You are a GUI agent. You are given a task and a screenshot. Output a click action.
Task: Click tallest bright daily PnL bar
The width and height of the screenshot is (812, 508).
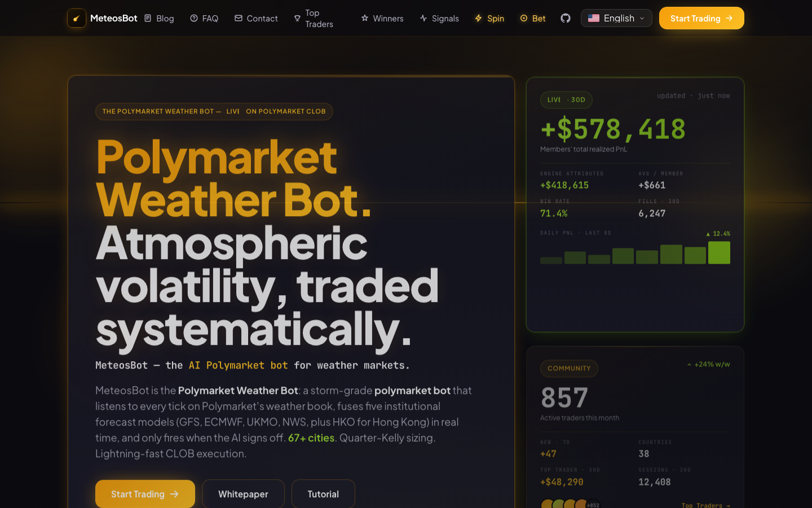pyautogui.click(x=719, y=252)
